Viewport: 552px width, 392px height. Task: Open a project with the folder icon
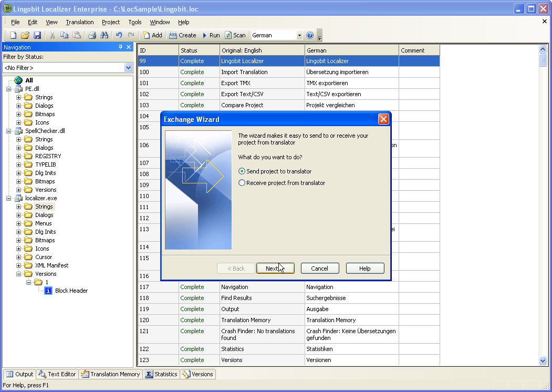tap(25, 35)
